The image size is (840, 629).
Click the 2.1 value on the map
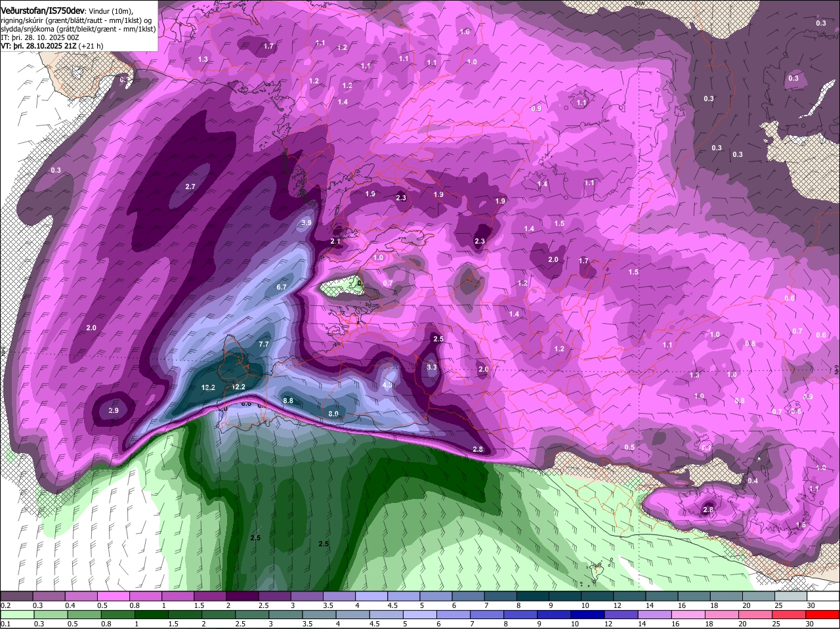click(x=335, y=242)
